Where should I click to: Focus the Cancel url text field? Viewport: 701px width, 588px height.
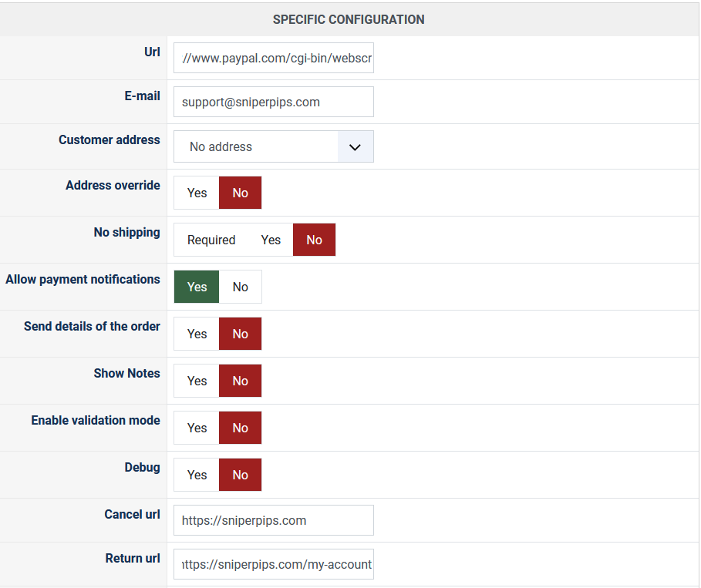tap(274, 520)
